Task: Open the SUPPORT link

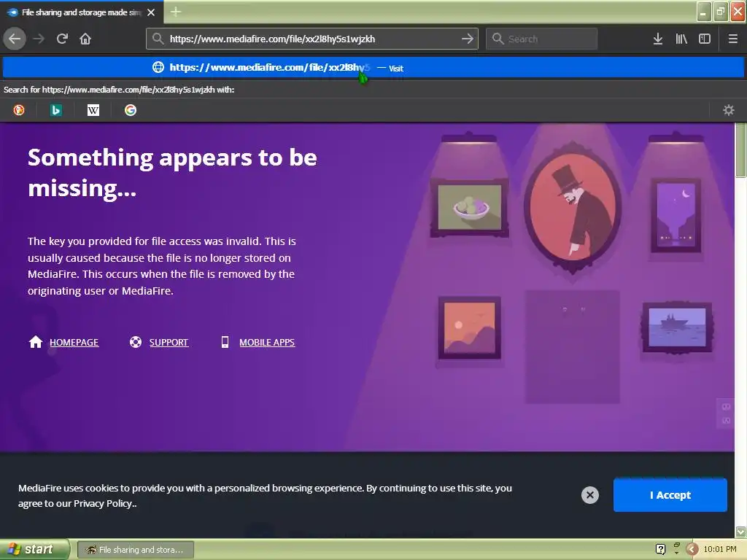Action: 169,343
